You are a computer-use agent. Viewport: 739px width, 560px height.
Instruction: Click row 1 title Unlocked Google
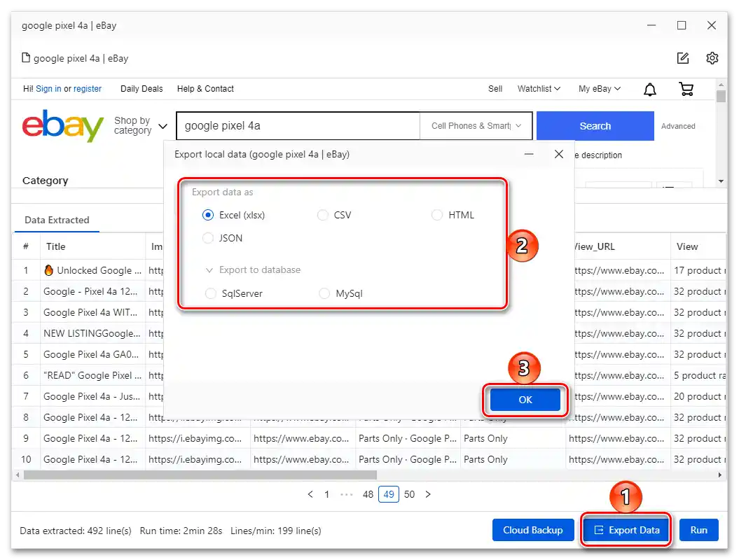click(92, 270)
